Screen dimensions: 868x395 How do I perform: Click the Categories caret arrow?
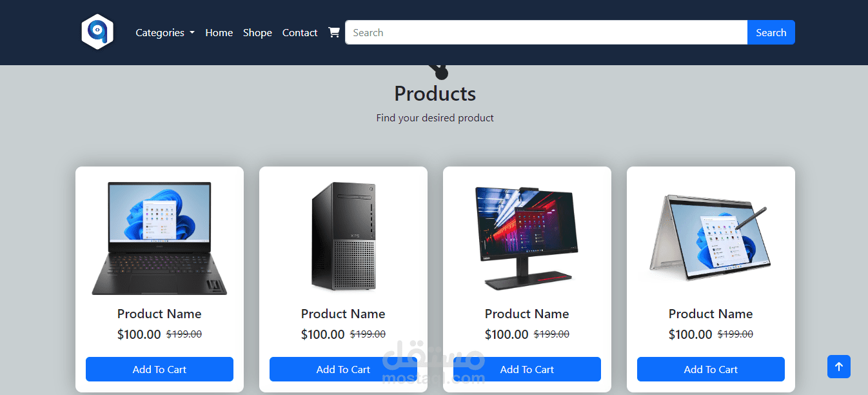click(192, 33)
